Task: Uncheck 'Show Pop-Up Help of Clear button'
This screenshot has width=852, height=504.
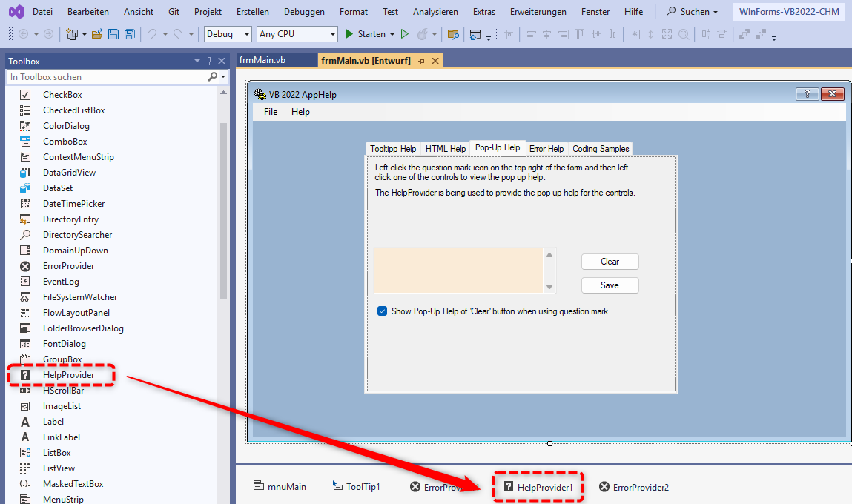Action: click(382, 311)
